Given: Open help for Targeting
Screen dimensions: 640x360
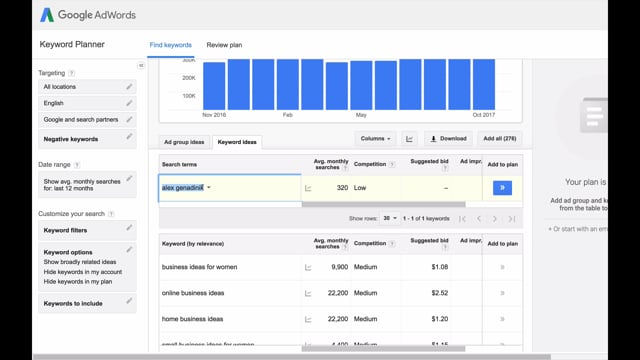Looking at the screenshot, I should 71,73.
